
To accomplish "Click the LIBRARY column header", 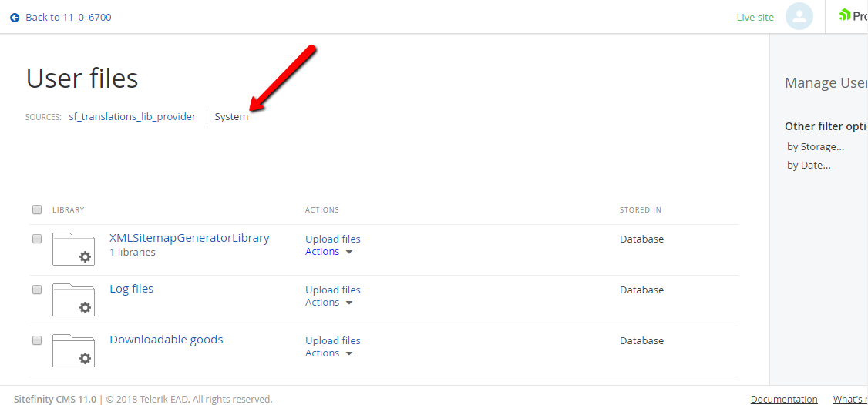I will click(x=68, y=210).
